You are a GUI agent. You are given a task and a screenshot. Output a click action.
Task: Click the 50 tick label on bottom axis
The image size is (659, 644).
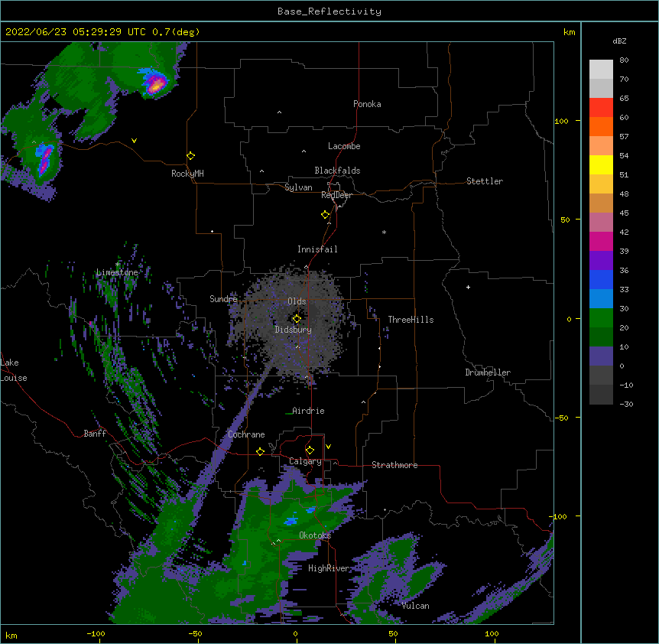(393, 633)
